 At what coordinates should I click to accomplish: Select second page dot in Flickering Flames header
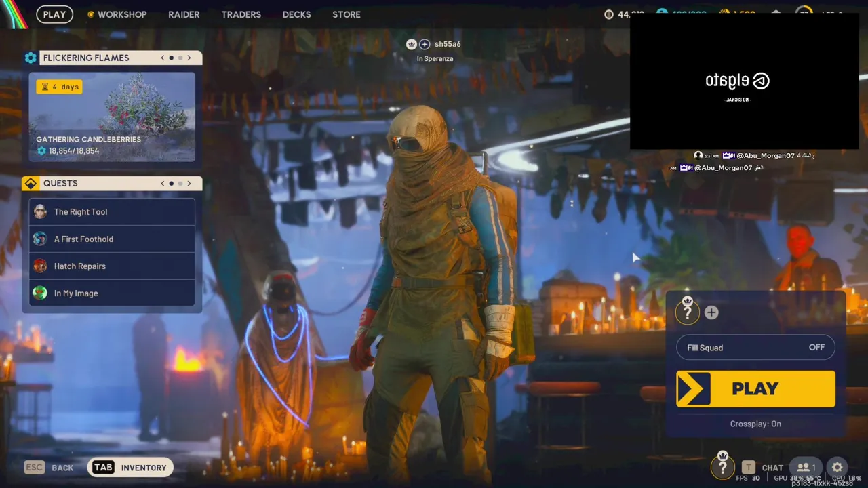[x=180, y=58]
